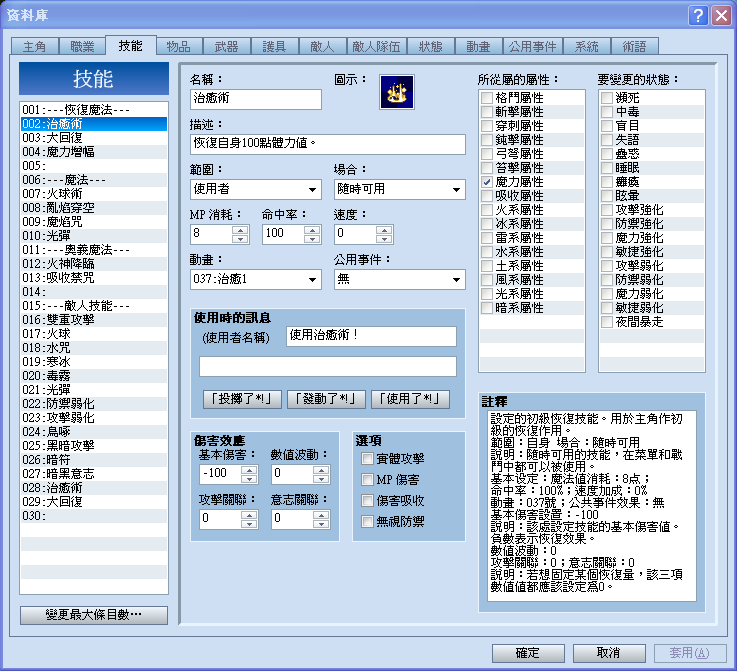The width and height of the screenshot is (737, 671).
Task: Click the 取消 button
Action: (609, 653)
